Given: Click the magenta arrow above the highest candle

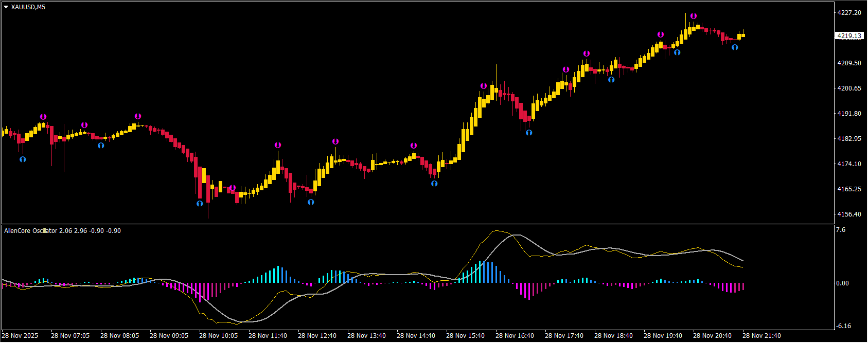Looking at the screenshot, I should click(x=694, y=16).
